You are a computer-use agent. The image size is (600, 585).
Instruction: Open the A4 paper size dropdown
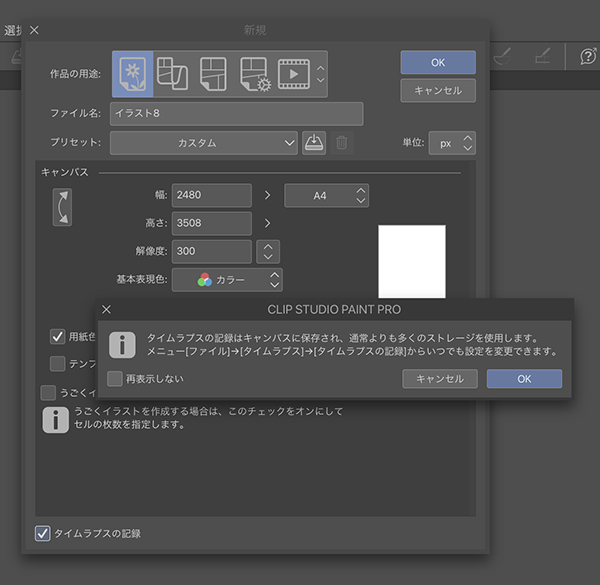(x=326, y=196)
